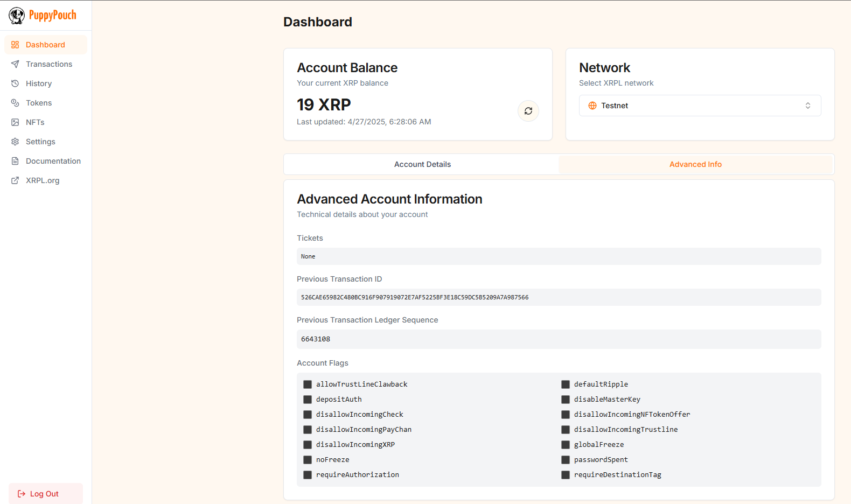This screenshot has height=504, width=851.
Task: Switch to the Advanced Info tab
Action: [x=695, y=164]
